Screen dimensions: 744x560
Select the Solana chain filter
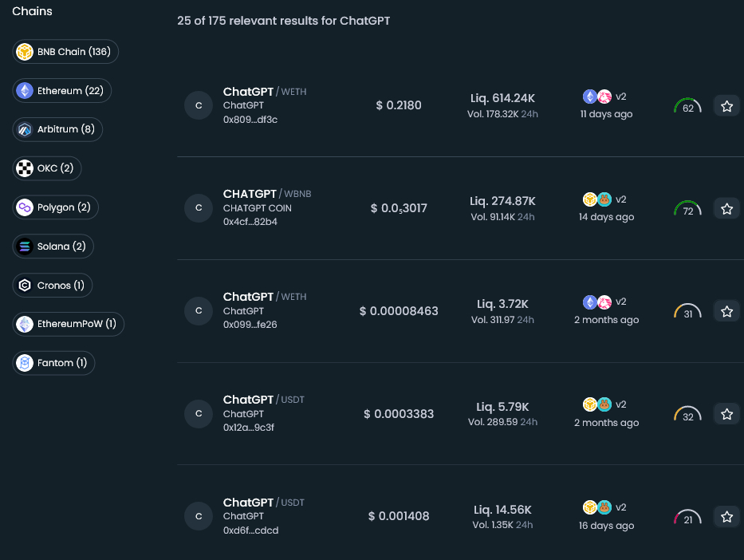click(53, 246)
